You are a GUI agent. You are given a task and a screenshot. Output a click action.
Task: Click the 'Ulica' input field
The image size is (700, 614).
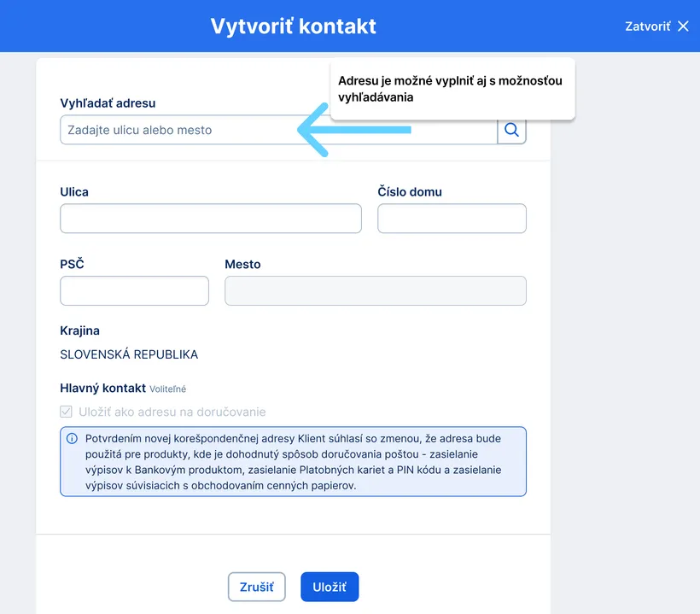point(210,219)
